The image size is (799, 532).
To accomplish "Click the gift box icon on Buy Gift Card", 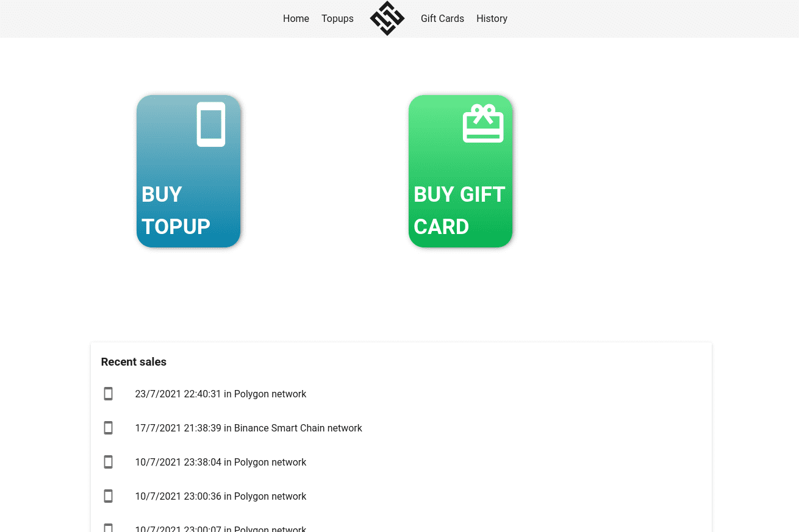I will [x=483, y=124].
